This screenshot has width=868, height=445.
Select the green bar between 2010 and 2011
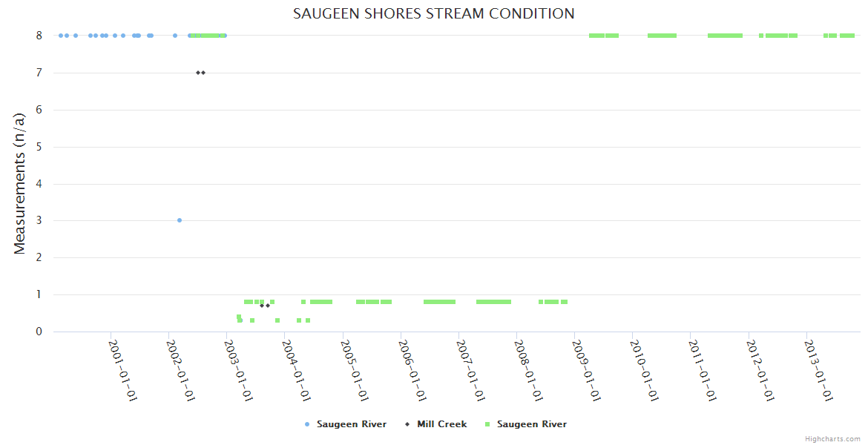click(x=662, y=36)
